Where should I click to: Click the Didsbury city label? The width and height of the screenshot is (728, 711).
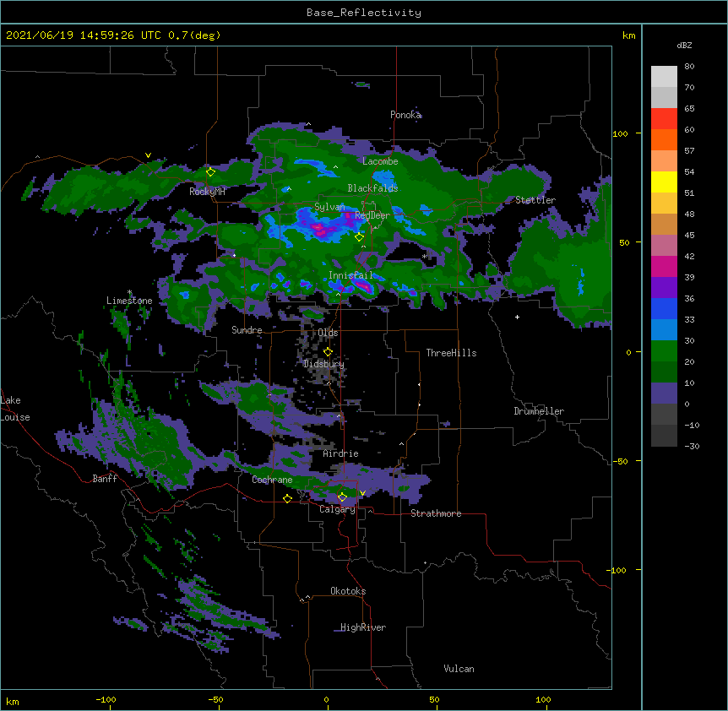pos(323,364)
